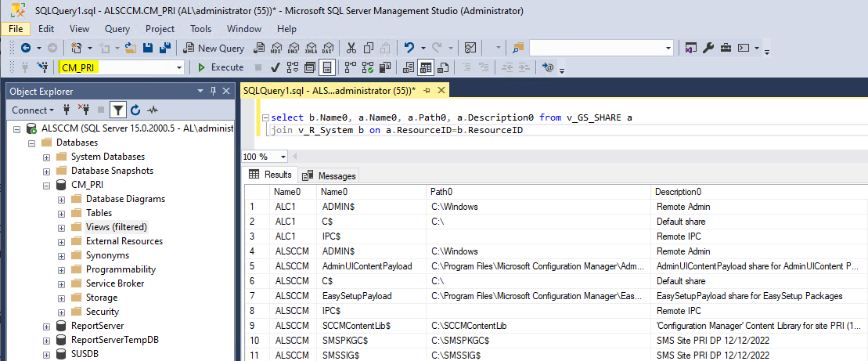Switch to Results to Text
This screenshot has width=868, height=361.
click(x=409, y=67)
